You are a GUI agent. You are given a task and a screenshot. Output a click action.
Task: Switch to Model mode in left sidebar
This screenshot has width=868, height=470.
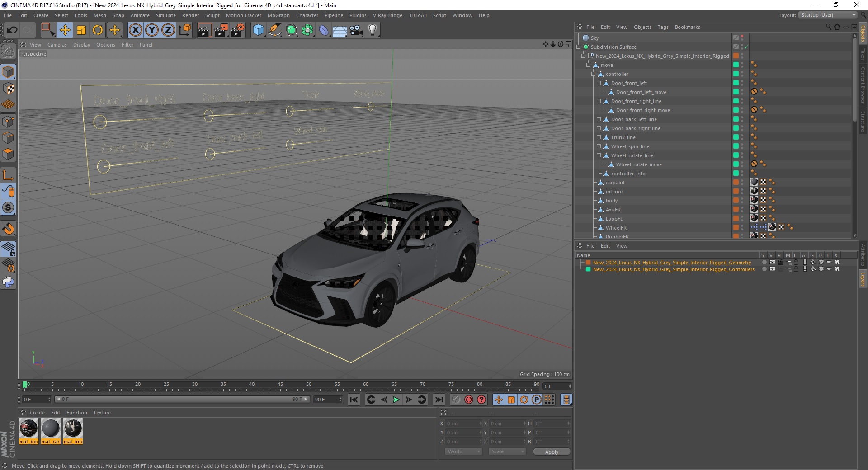(x=8, y=72)
